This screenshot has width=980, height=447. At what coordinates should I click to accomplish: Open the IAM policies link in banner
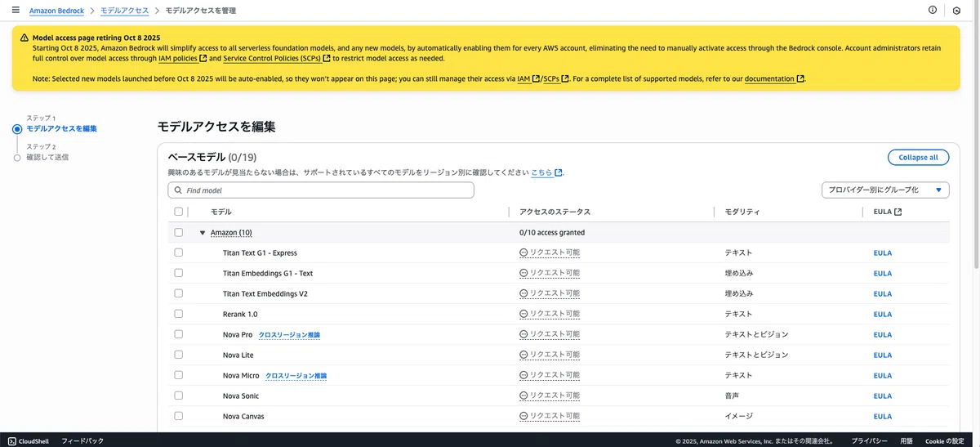182,58
